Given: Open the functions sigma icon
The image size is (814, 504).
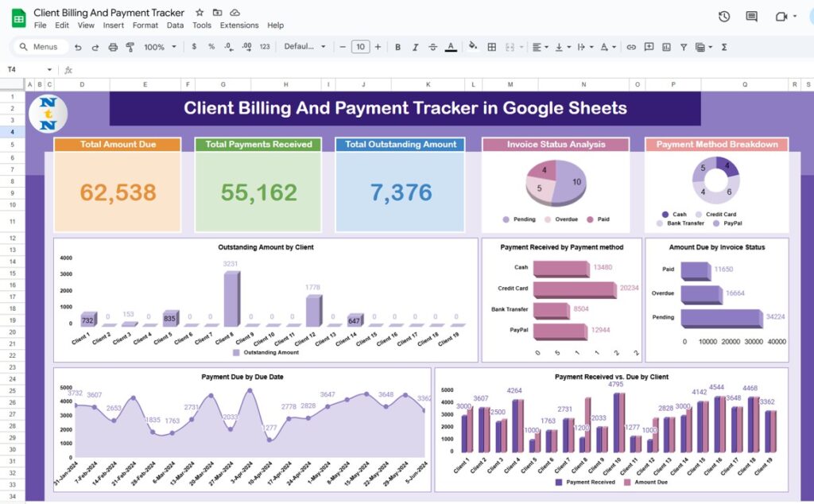Looking at the screenshot, I should (724, 47).
